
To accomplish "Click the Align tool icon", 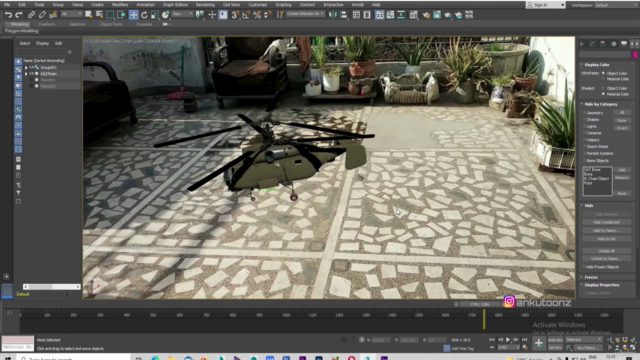I will 344,15.
